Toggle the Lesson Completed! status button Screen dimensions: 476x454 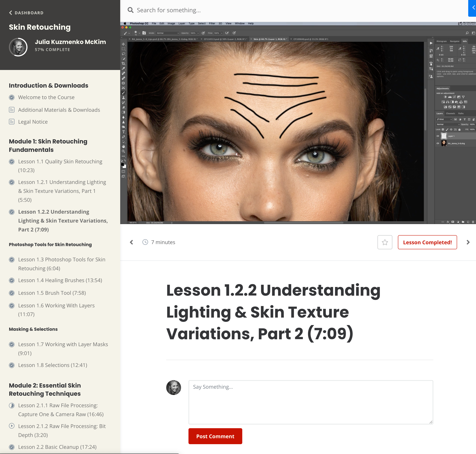tap(427, 242)
